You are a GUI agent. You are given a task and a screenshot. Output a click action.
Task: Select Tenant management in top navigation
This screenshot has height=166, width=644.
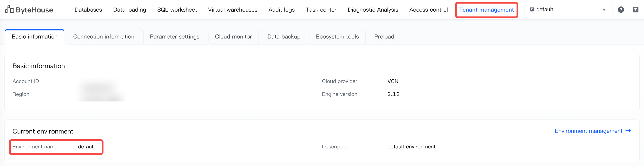point(486,10)
